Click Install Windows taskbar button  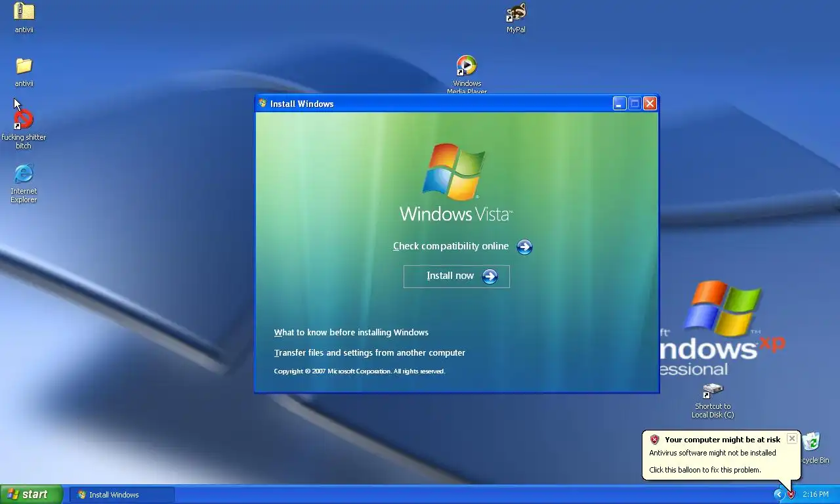pos(122,495)
